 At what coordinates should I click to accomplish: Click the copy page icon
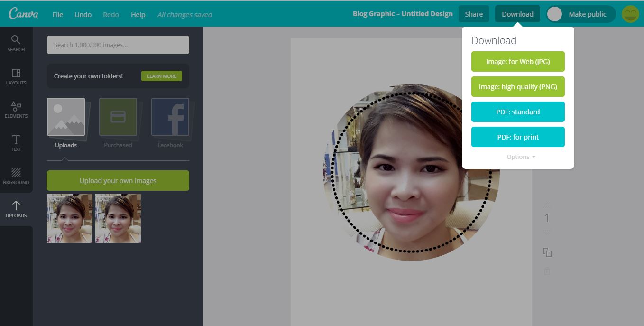pyautogui.click(x=547, y=252)
